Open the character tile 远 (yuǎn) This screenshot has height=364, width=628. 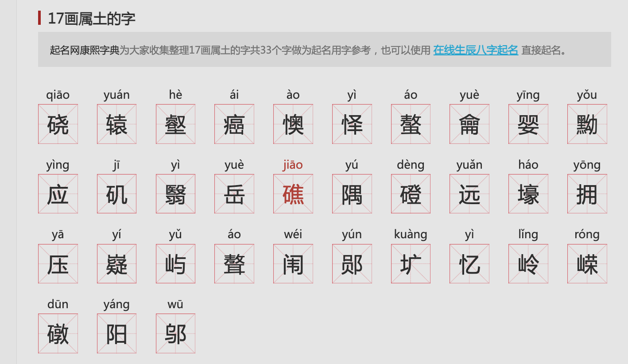[469, 194]
